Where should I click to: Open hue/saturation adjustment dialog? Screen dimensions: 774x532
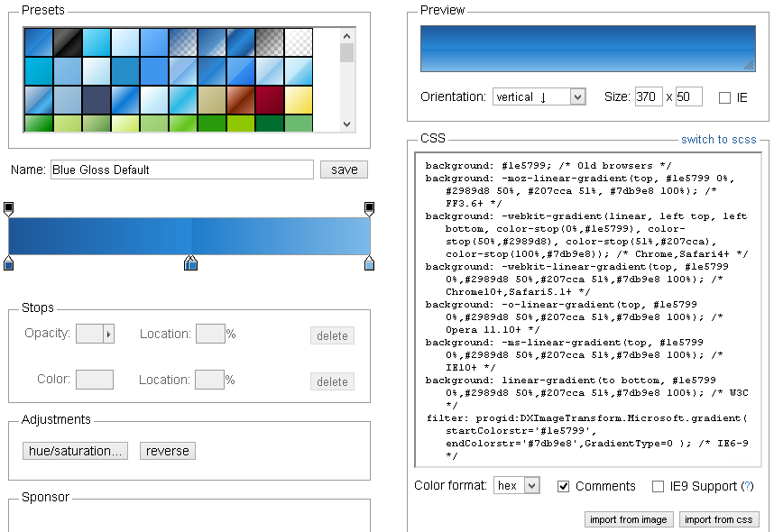coord(75,451)
